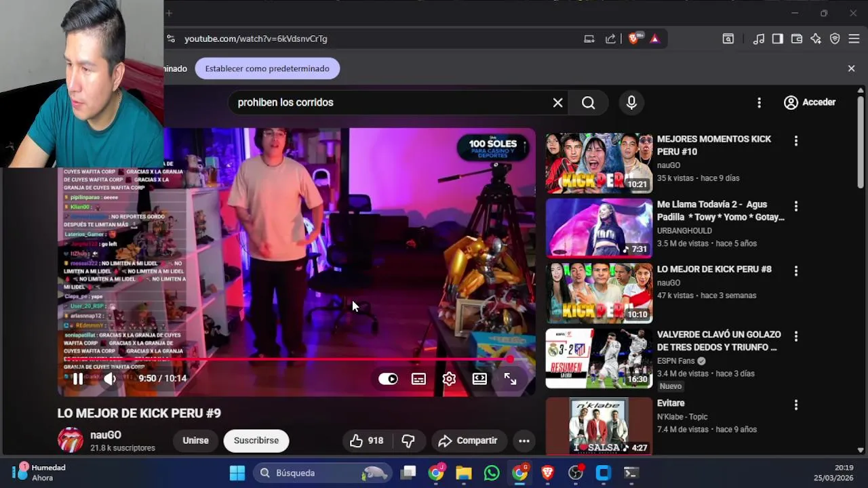Open Brave Shields lion icon
This screenshot has width=868, height=488.
(x=633, y=39)
